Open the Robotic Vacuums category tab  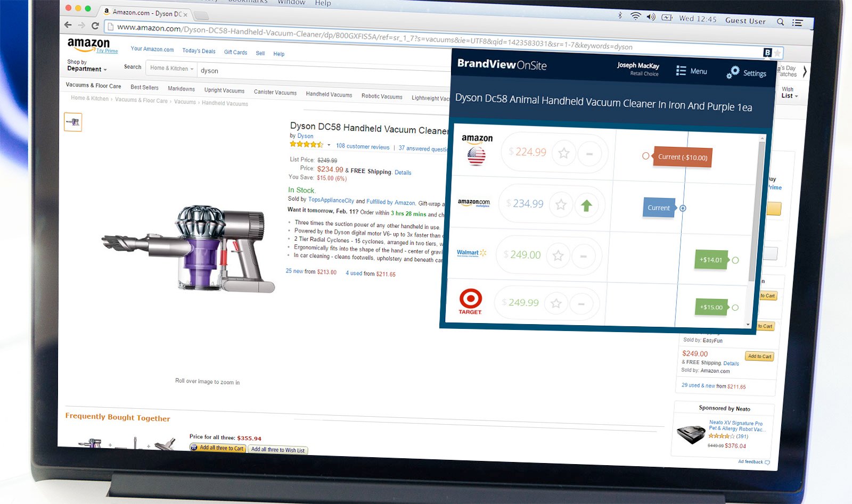tap(382, 96)
